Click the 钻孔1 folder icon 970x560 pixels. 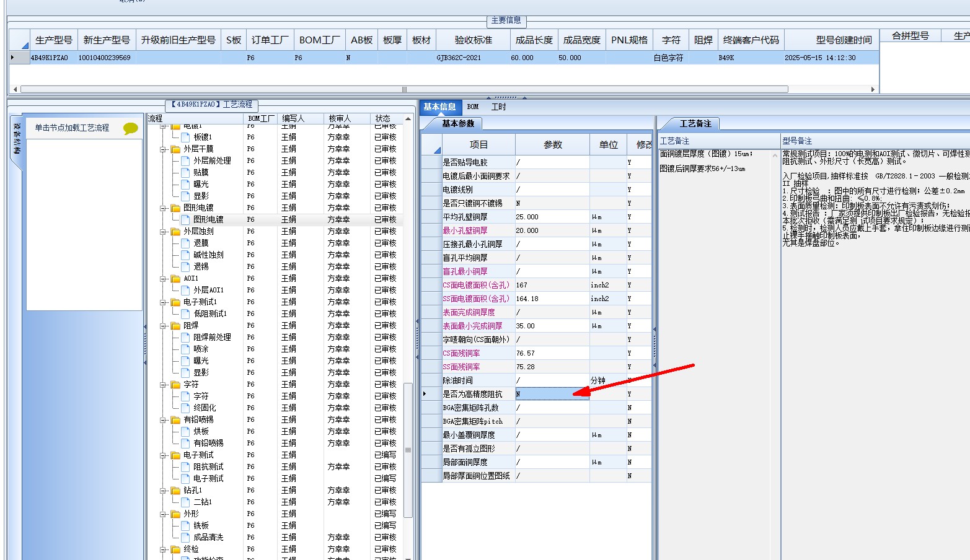pyautogui.click(x=175, y=490)
